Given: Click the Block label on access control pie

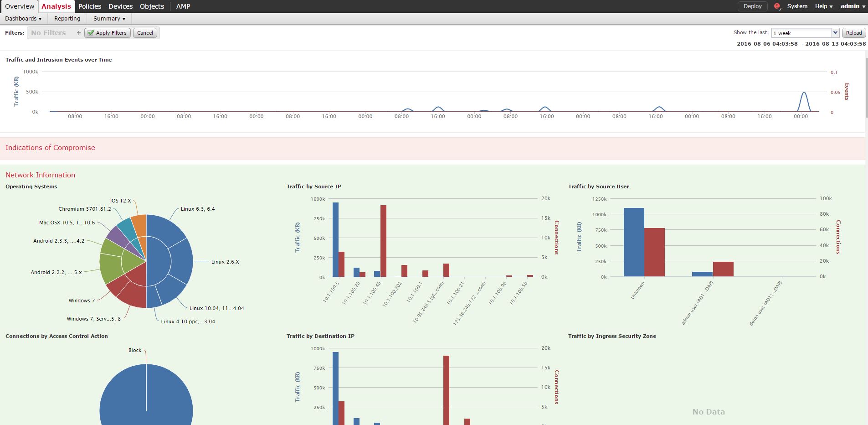Looking at the screenshot, I should coord(135,350).
